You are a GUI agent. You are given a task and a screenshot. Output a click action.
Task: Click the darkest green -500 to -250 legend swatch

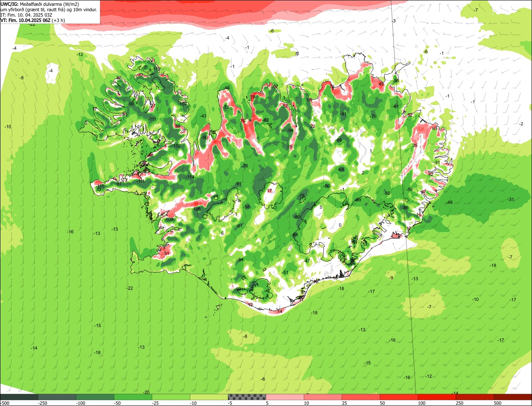pos(19,397)
